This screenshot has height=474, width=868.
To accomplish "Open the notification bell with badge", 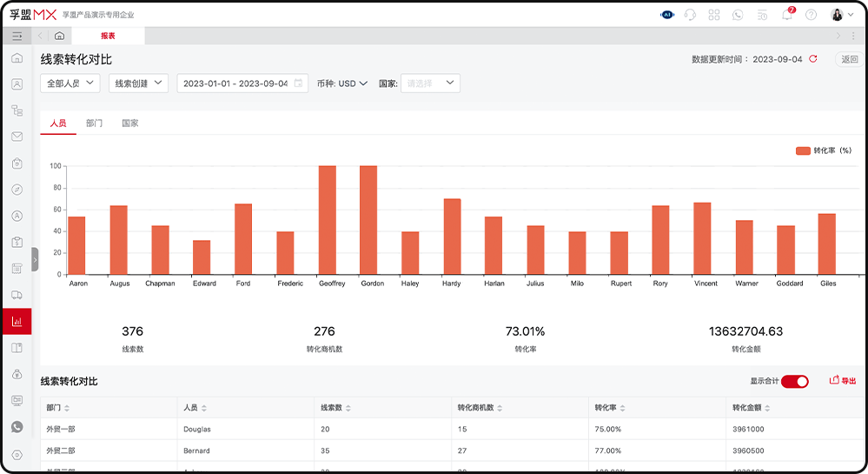I will coord(787,15).
